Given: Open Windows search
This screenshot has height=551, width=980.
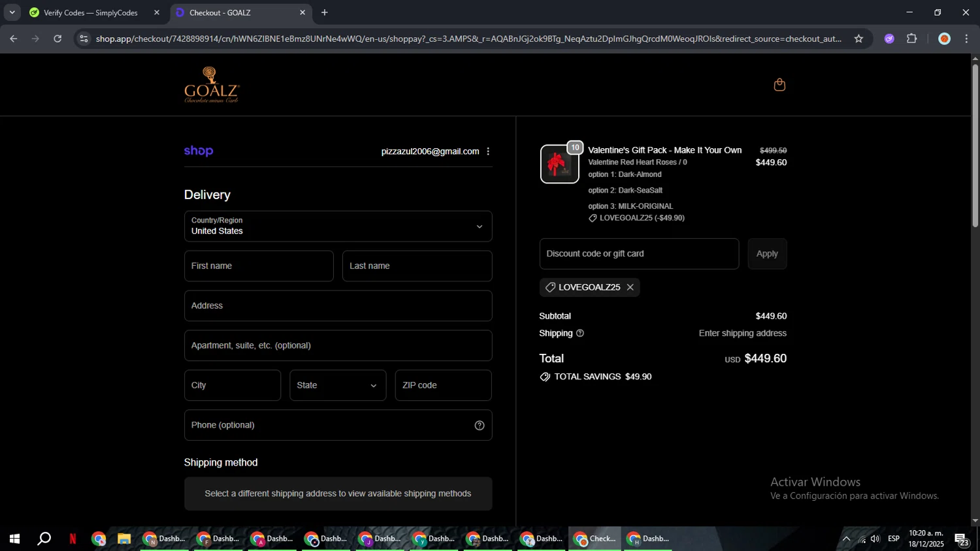Looking at the screenshot, I should tap(44, 539).
